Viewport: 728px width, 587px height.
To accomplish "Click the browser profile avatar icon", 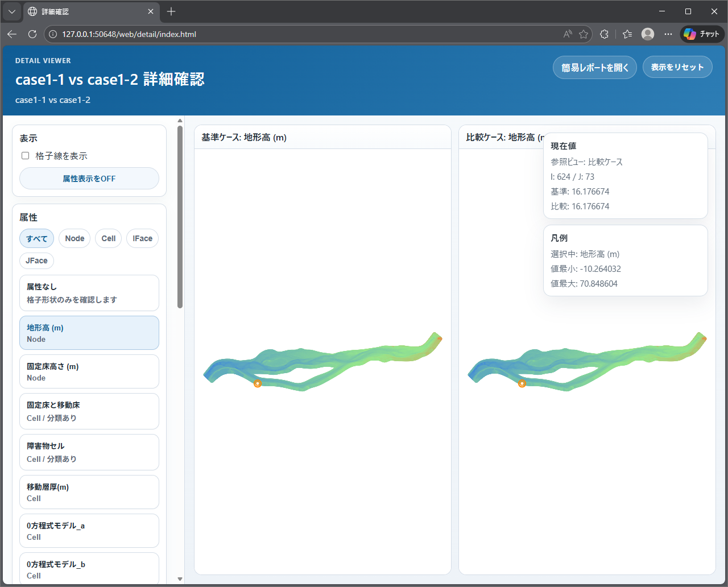I will (647, 34).
